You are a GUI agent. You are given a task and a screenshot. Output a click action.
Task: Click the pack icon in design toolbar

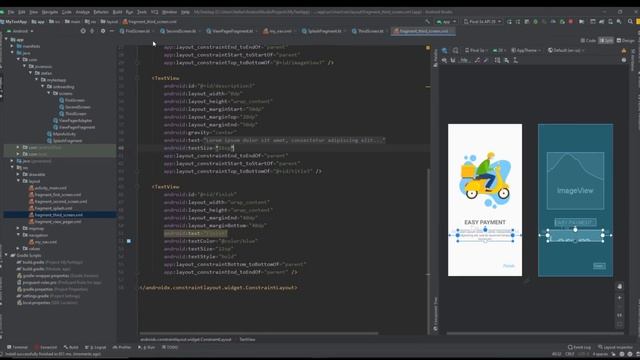tap(497, 60)
